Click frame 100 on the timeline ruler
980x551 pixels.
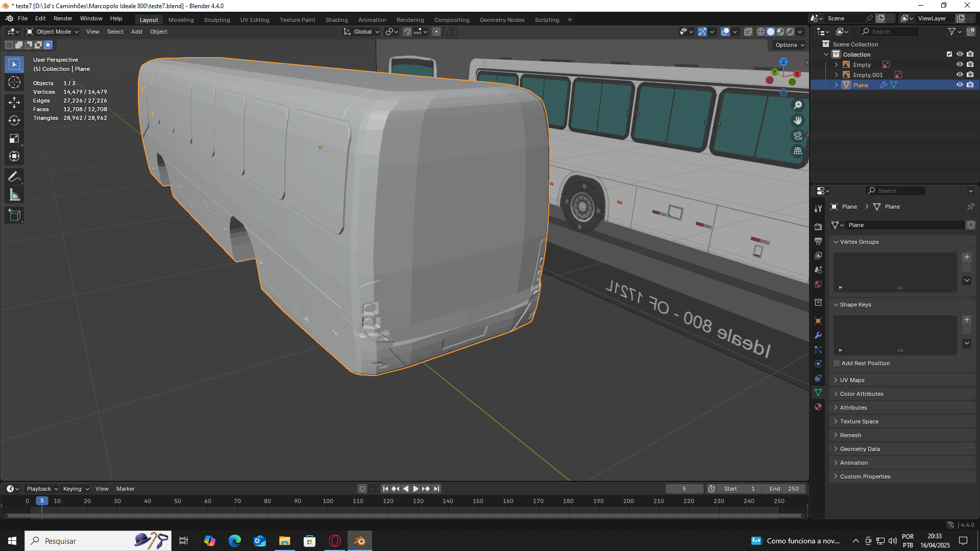click(x=328, y=501)
